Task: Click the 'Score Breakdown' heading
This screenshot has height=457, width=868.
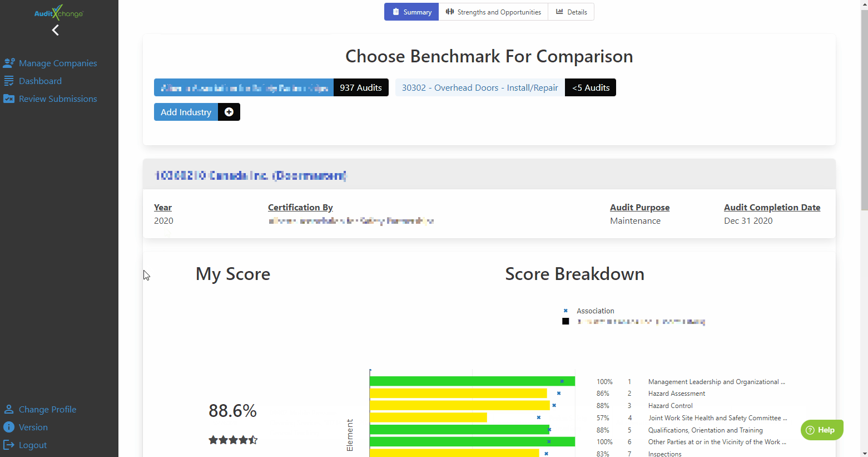Action: (x=574, y=274)
